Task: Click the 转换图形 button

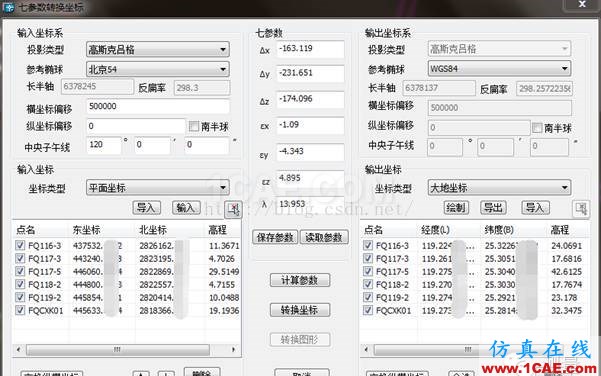Action: click(x=300, y=340)
